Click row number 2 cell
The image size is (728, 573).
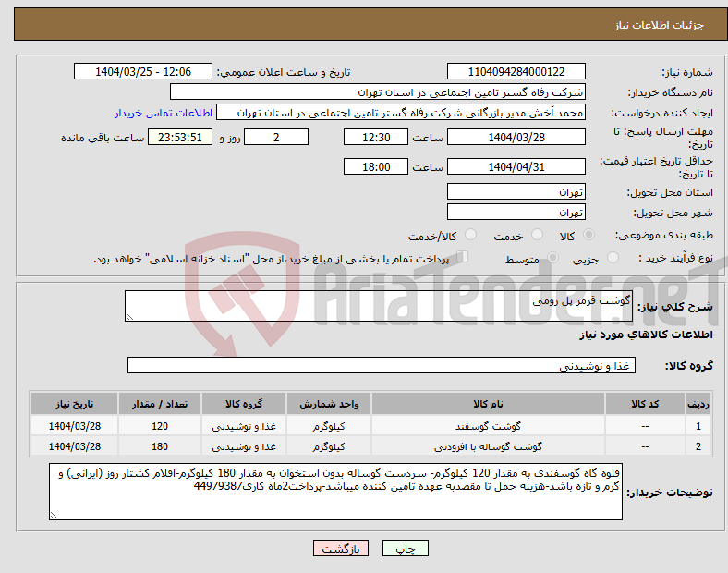[x=698, y=446]
